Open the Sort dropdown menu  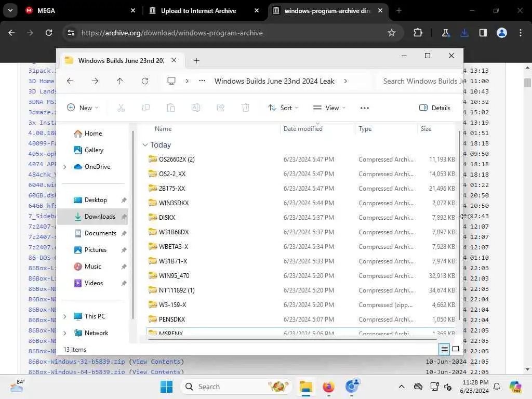283,108
